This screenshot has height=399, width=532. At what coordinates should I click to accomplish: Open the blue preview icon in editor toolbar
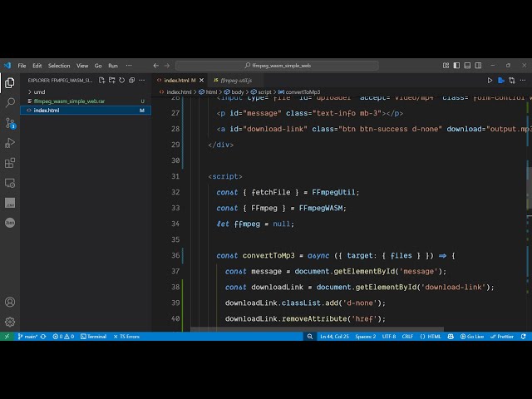click(500, 81)
